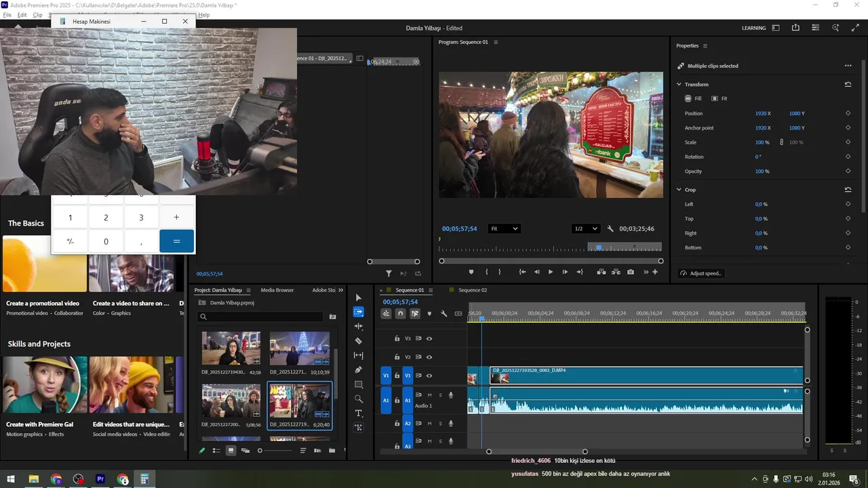
Task: Switch Project panel to freeform view
Action: point(245,451)
